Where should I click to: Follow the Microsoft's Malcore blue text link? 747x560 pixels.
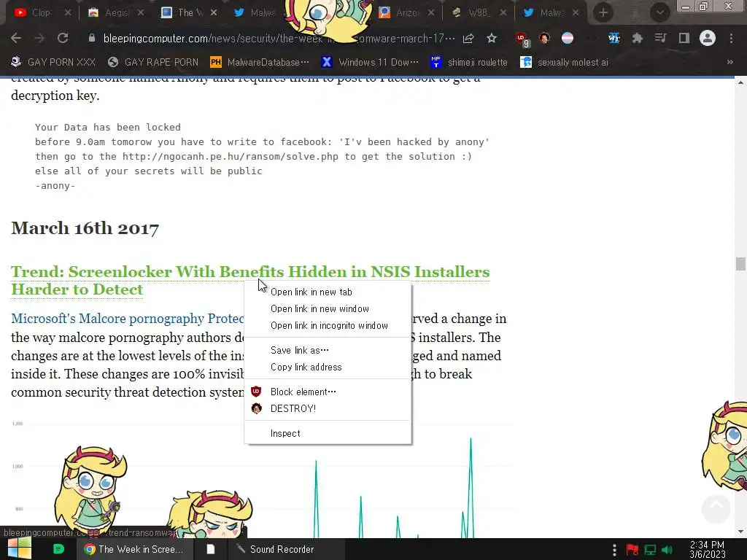coord(128,319)
